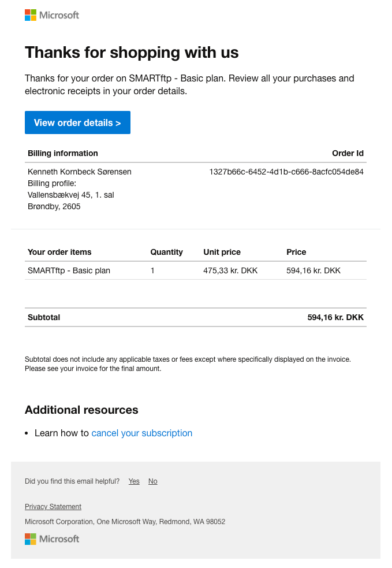
Task: Click the Microsoft logo in the footer
Action: click(52, 539)
